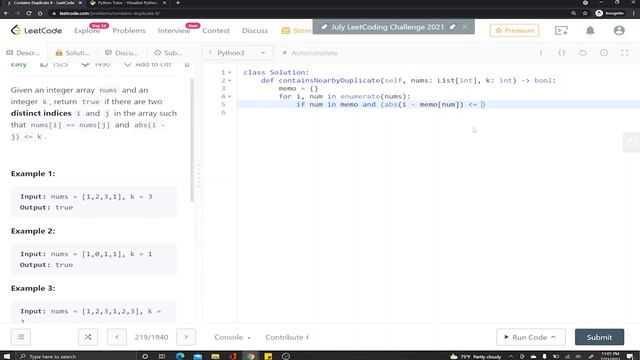Open the Store link
The image size is (640, 360).
(296, 31)
